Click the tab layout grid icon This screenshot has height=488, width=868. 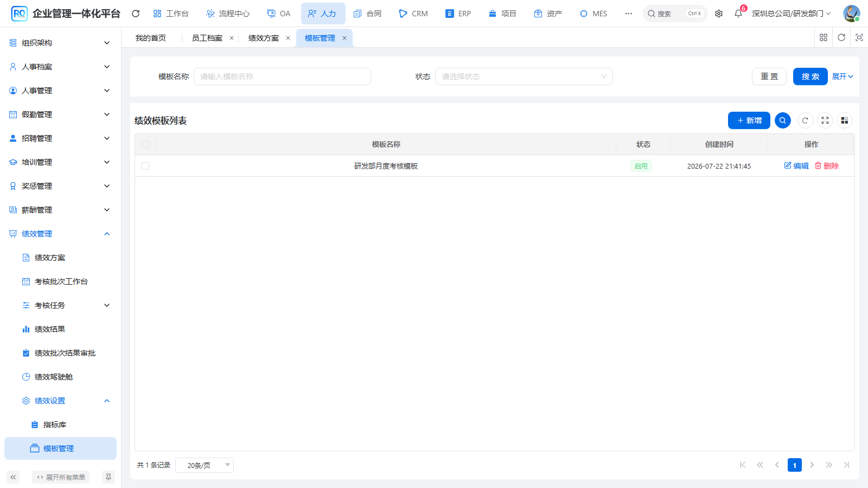point(824,37)
